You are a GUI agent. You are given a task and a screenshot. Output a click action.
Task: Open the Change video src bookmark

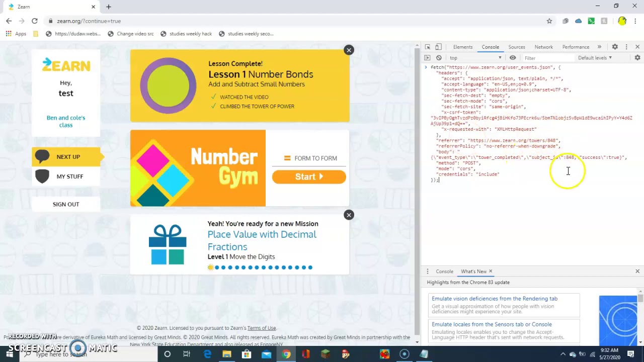pos(130,34)
